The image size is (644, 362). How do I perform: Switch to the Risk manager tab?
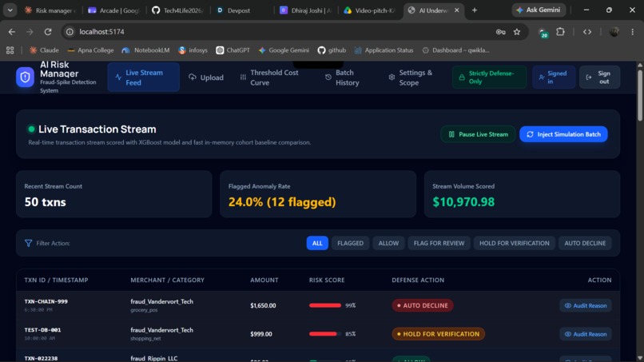pyautogui.click(x=50, y=10)
